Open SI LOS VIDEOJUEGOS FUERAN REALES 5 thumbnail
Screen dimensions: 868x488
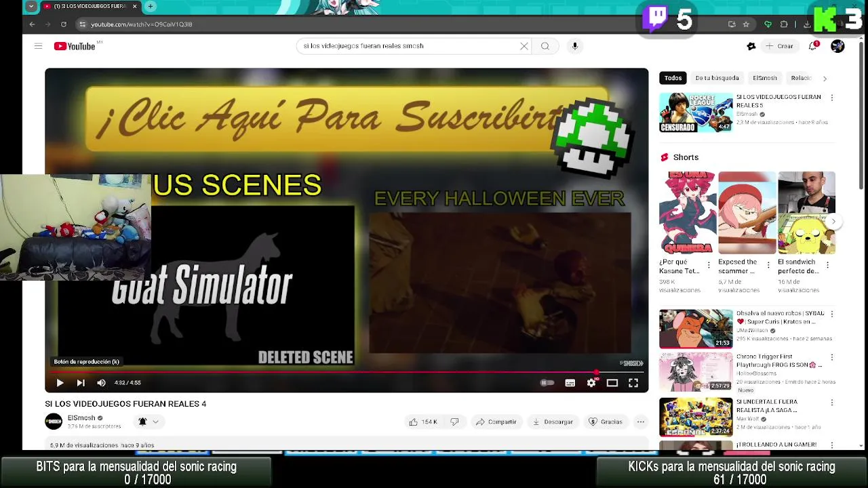tap(696, 113)
